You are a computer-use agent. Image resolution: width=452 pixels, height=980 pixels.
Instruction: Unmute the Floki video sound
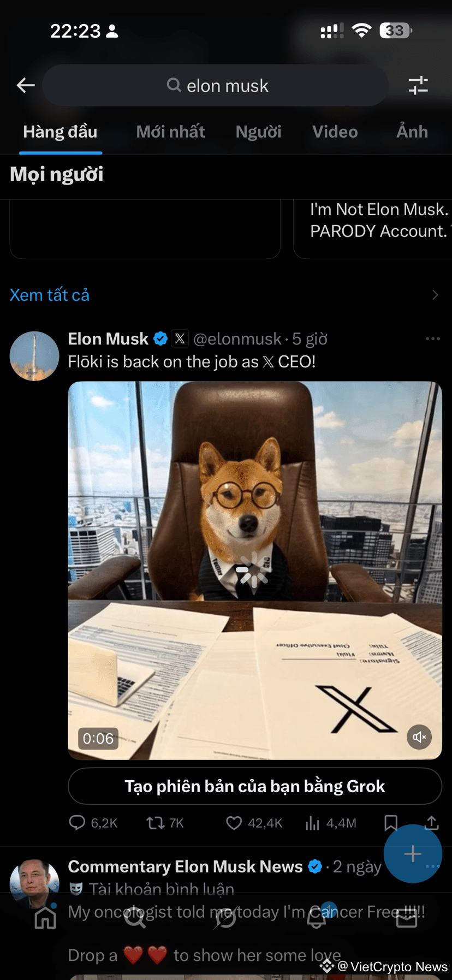click(419, 737)
